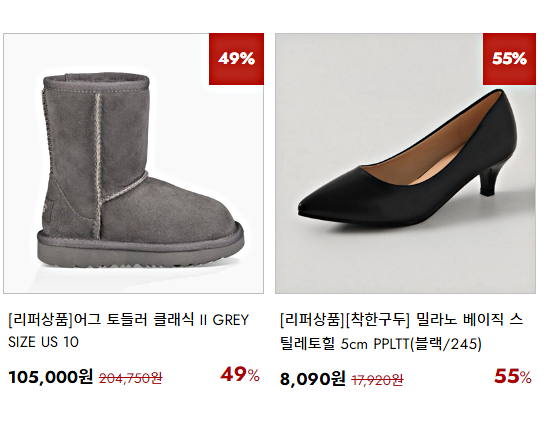Open the 밀라노 베이직 스틸레토힐 product title
This screenshot has width=546, height=421.
click(401, 332)
